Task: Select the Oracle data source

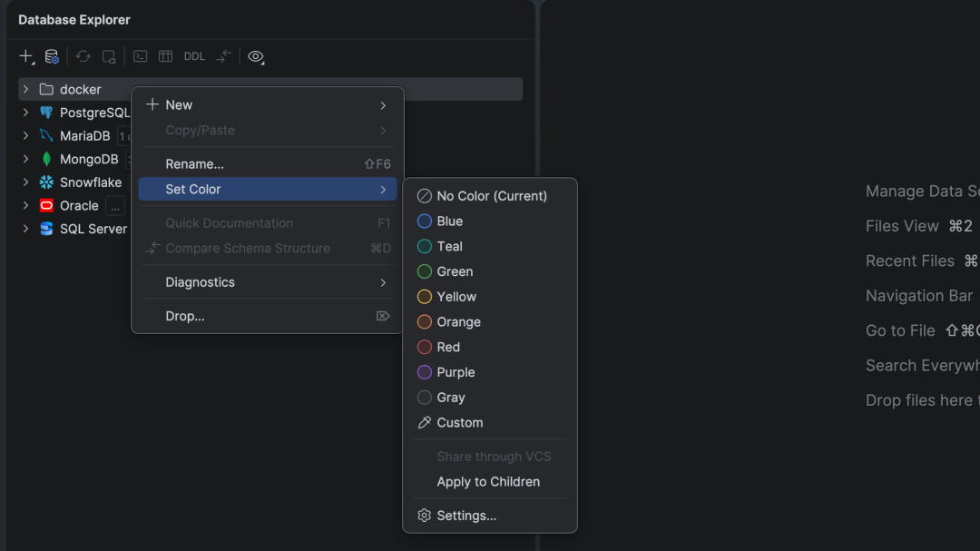Action: [x=79, y=206]
